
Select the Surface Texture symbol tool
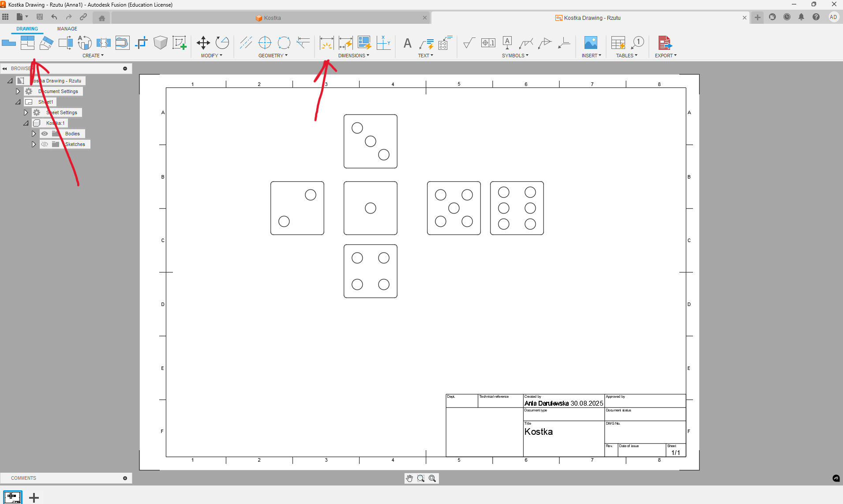tap(469, 43)
